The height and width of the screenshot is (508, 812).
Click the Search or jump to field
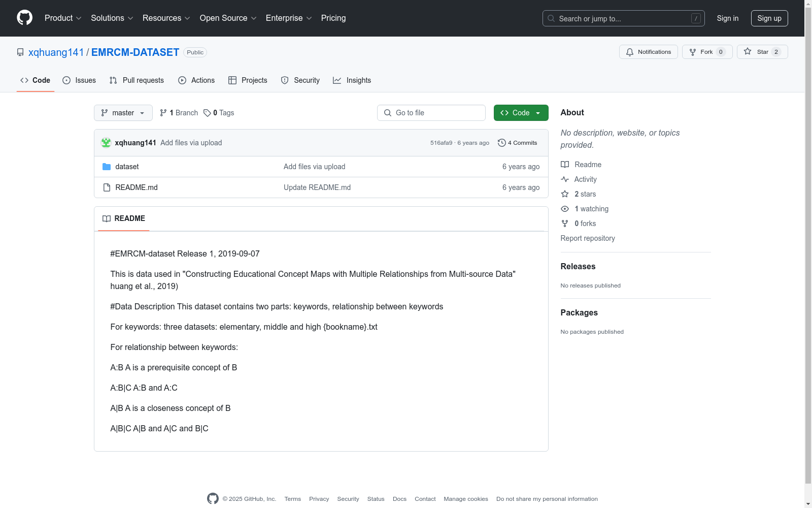[624, 18]
